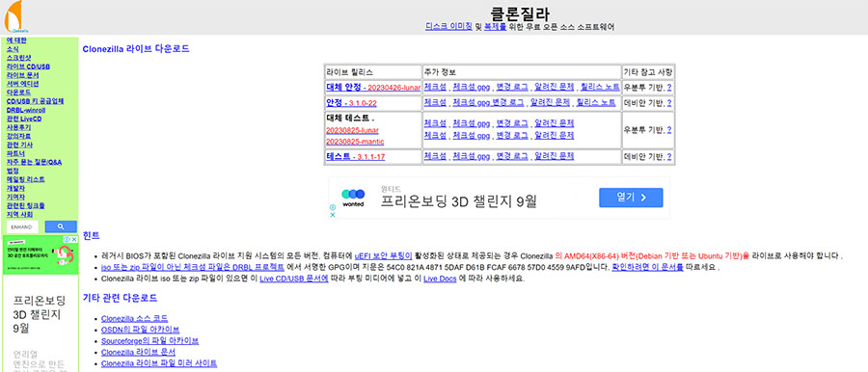This screenshot has height=372, width=868.
Task: Open the 사용후기 sidebar link
Action: [19, 127]
